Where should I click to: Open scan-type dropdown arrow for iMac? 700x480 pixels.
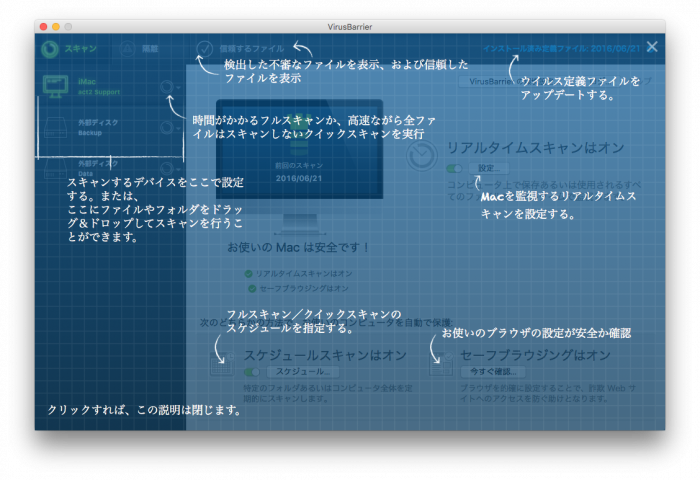(178, 87)
